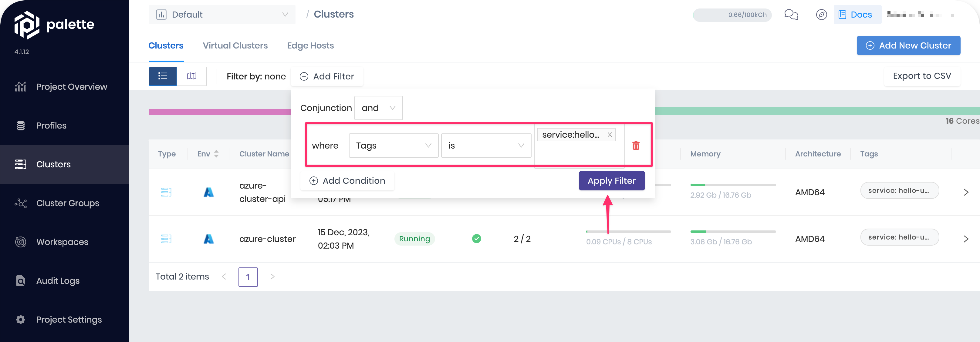980x342 pixels.
Task: Open the Tags field dropdown
Action: (394, 146)
